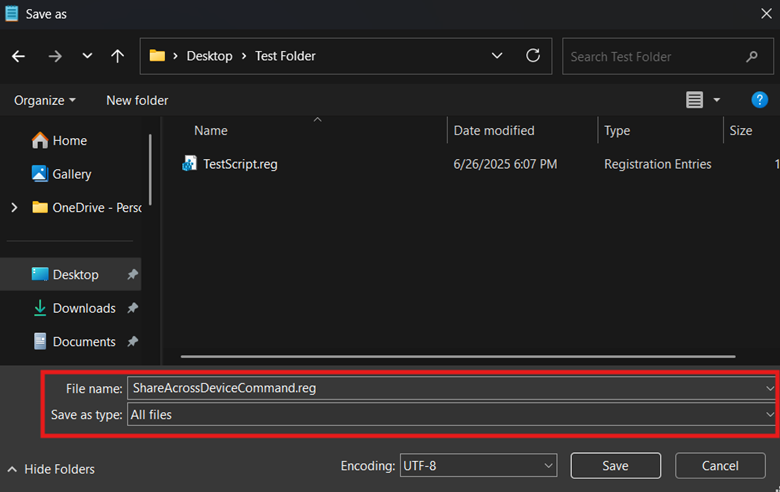Go up one folder level
The width and height of the screenshot is (780, 492).
tap(117, 56)
